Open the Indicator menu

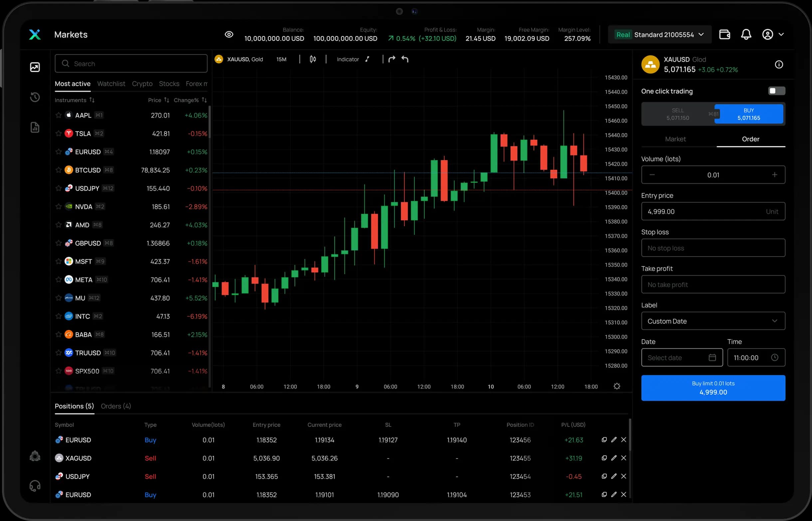point(348,59)
